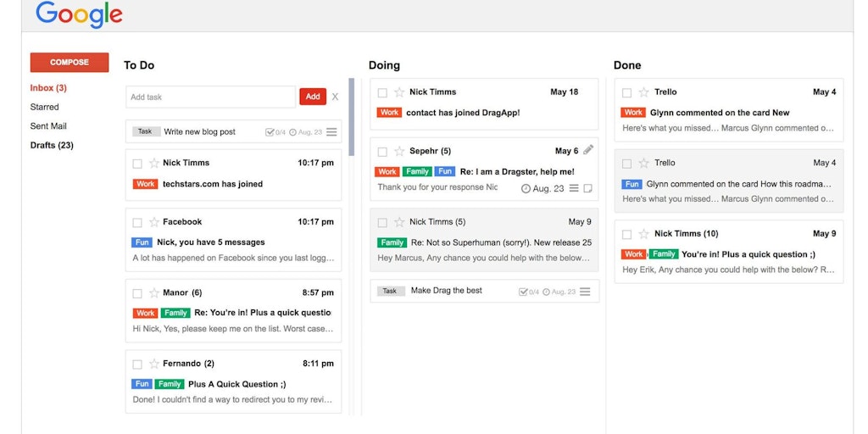The width and height of the screenshot is (868, 434).
Task: Star the Trello 'Glynn commented on the card New' email
Action: 644,92
